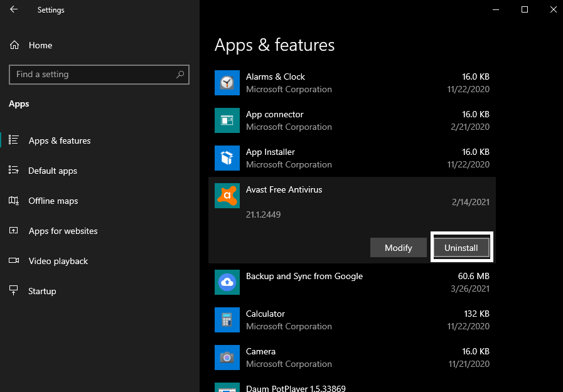Screen dimensions: 563x392
Task: Click the back arrow in Settings
Action: click(14, 9)
